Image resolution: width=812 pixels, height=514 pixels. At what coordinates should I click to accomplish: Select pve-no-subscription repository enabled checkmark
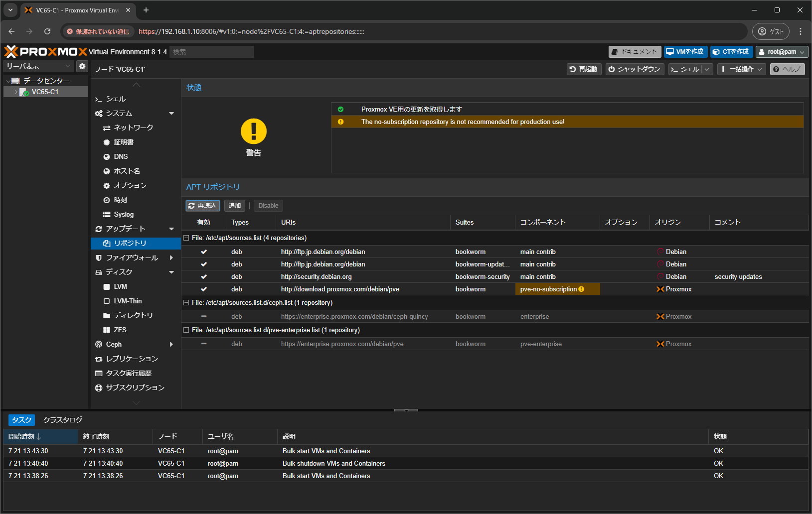(x=204, y=289)
